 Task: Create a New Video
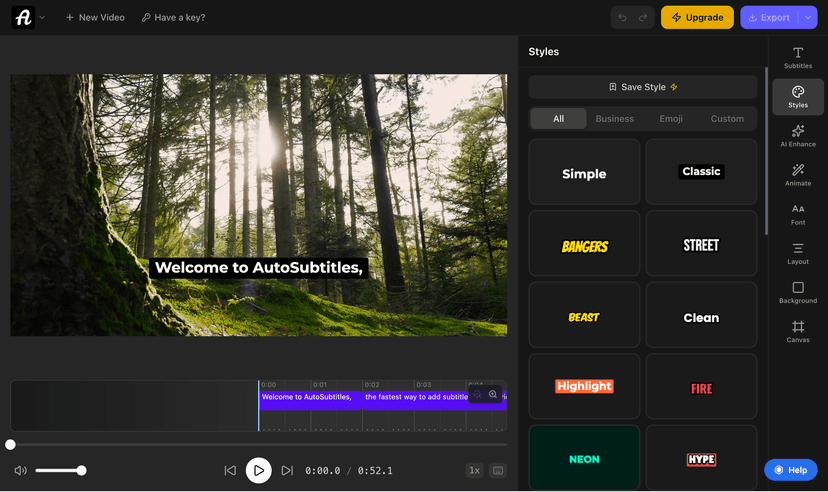(x=95, y=17)
